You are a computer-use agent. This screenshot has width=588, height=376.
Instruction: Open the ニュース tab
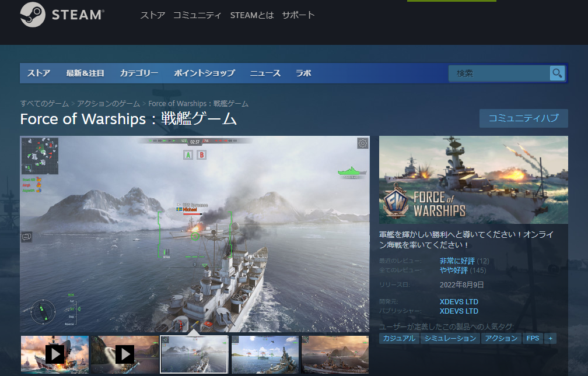(265, 73)
